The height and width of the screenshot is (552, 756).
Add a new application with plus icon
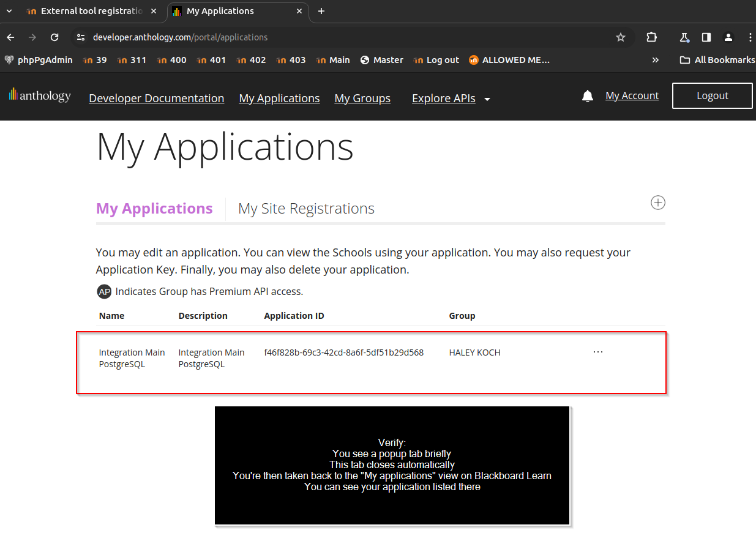tap(658, 203)
